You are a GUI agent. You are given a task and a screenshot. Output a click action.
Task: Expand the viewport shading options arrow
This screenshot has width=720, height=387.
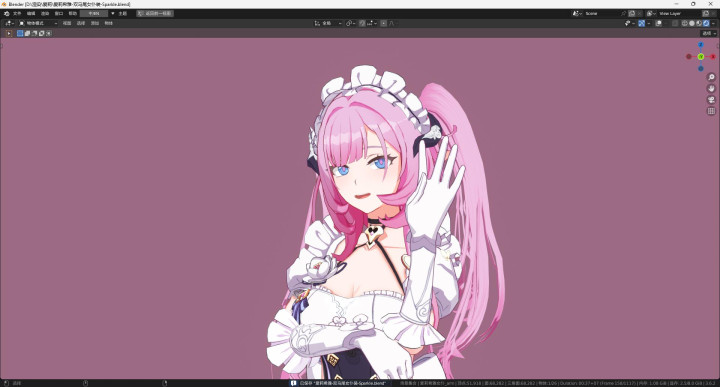(713, 23)
